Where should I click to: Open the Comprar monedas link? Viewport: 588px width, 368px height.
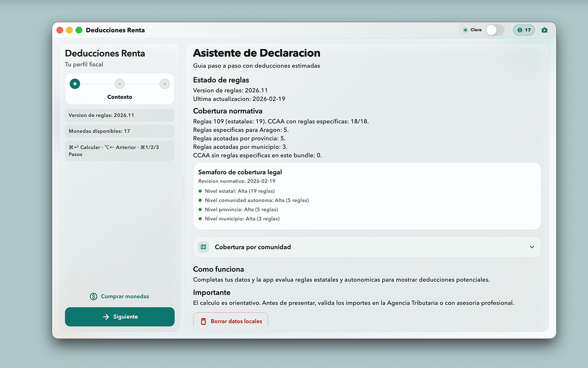pos(120,297)
